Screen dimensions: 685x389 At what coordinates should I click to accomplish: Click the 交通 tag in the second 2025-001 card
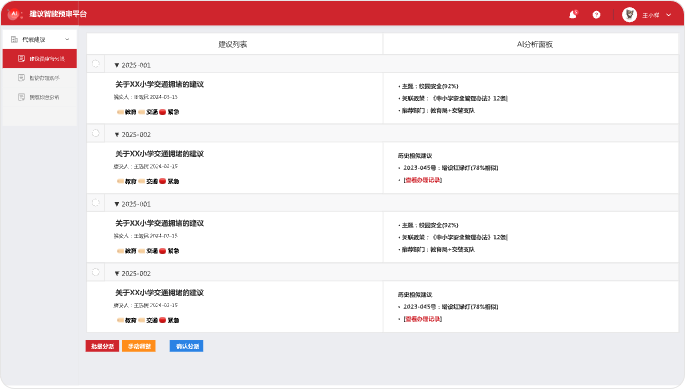(148, 251)
